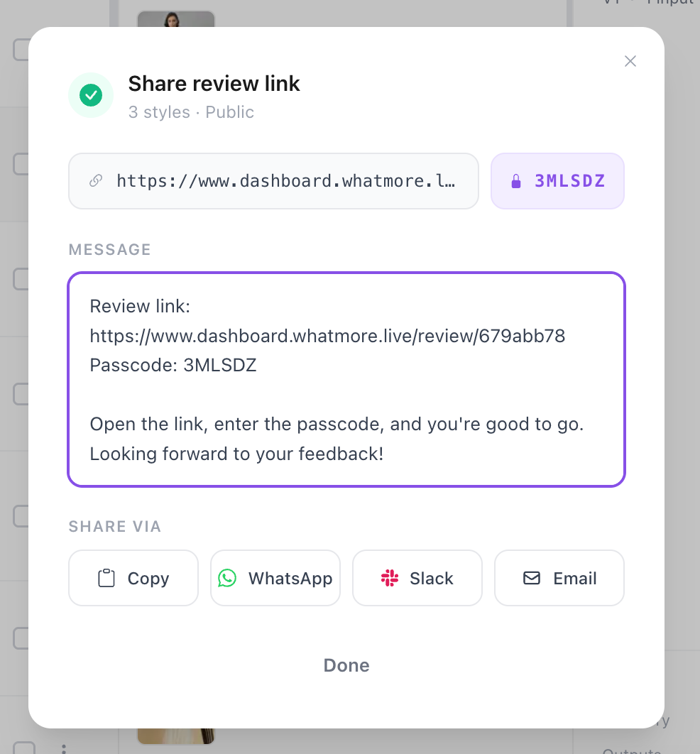Click the 'Share review link' heading
This screenshot has width=700, height=754.
(214, 84)
